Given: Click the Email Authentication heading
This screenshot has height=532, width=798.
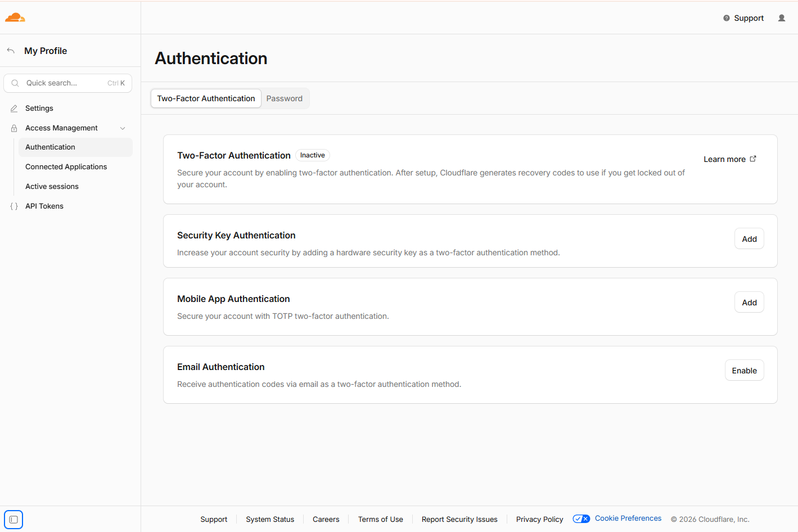Looking at the screenshot, I should [221, 367].
